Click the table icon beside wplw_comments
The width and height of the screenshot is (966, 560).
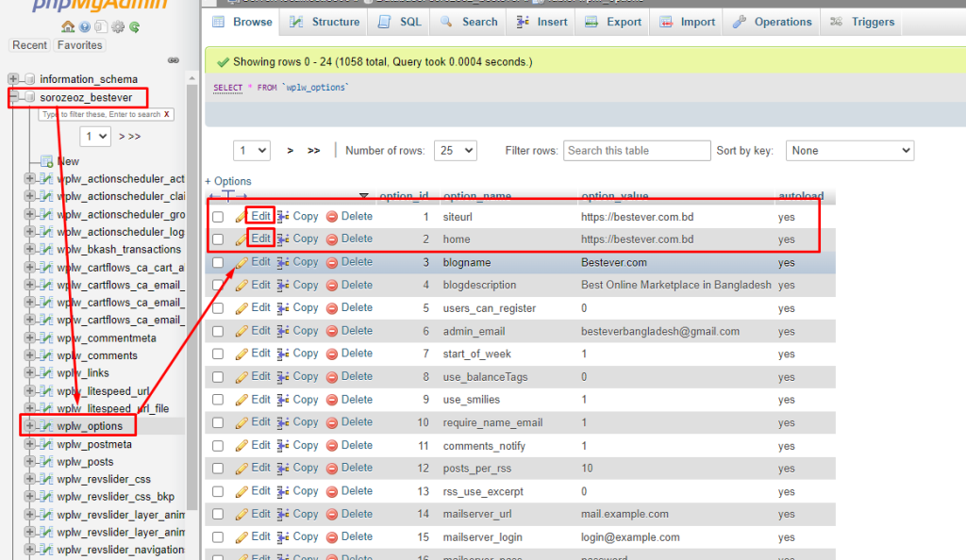[x=46, y=355]
